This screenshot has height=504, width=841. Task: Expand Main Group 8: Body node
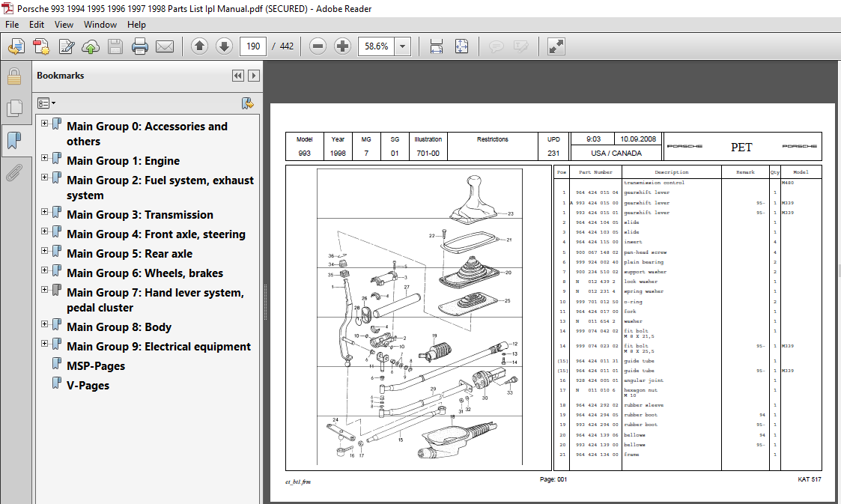click(x=44, y=324)
